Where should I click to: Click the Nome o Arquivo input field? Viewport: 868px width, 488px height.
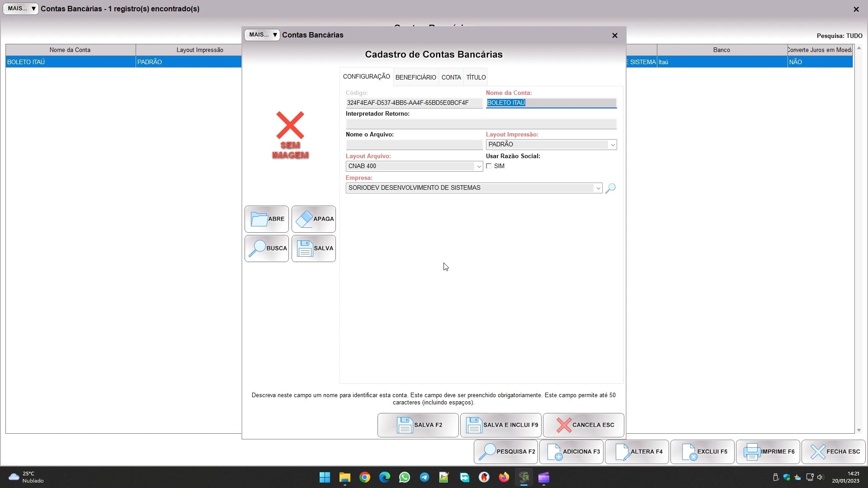[x=414, y=145]
